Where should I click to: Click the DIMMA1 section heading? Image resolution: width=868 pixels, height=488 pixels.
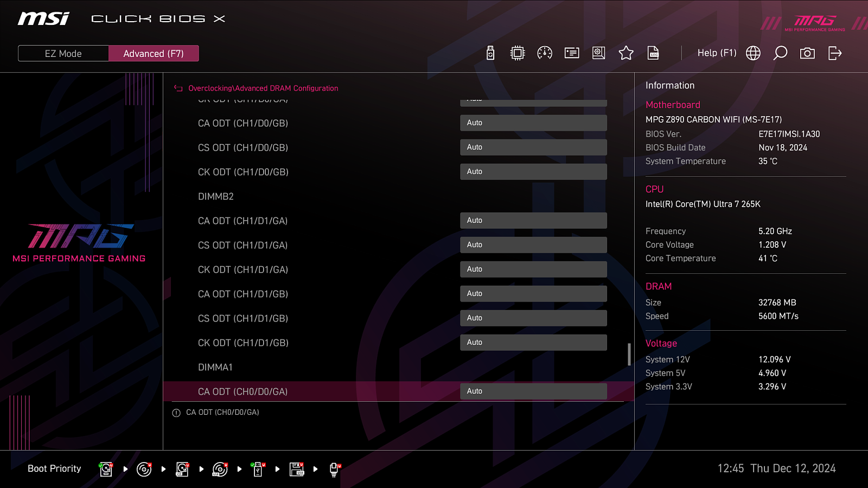(215, 368)
